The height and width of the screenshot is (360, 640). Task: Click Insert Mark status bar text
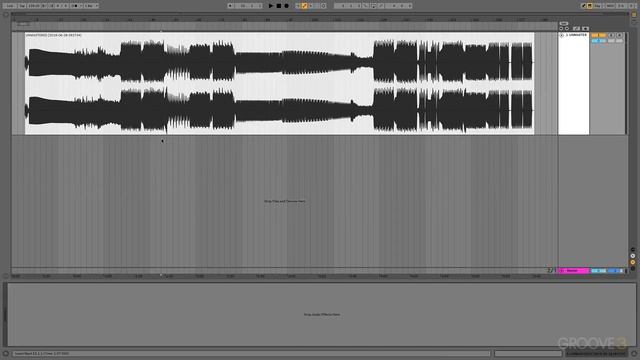click(x=41, y=353)
